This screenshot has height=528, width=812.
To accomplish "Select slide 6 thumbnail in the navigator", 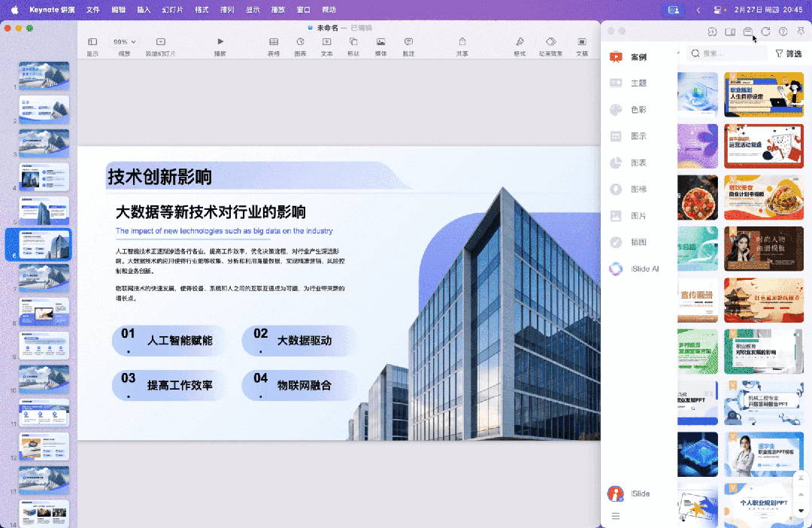I will coord(43,244).
